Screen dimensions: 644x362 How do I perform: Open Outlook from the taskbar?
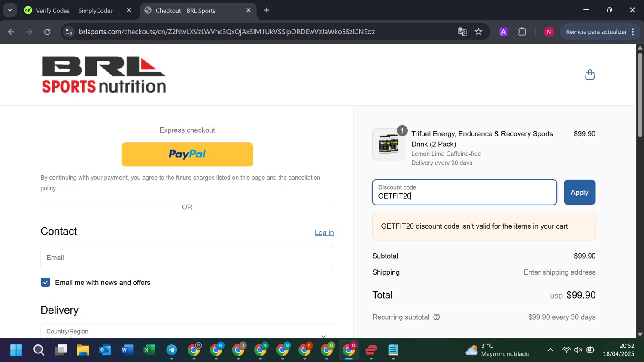[x=105, y=350]
